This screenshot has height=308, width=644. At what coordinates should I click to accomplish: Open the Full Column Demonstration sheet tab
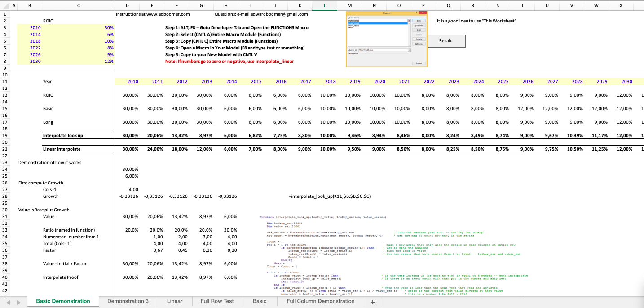tap(320, 301)
